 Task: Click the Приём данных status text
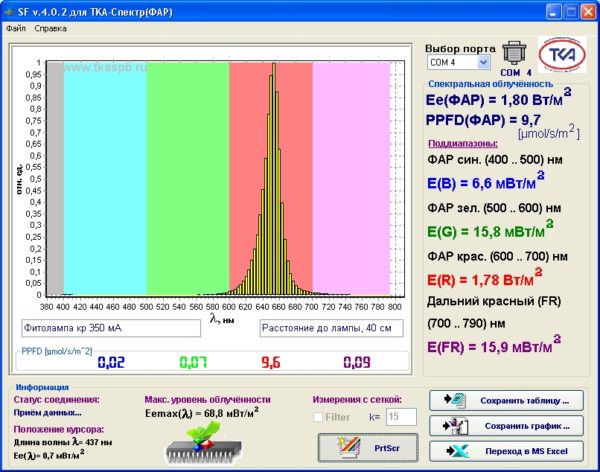coord(47,413)
